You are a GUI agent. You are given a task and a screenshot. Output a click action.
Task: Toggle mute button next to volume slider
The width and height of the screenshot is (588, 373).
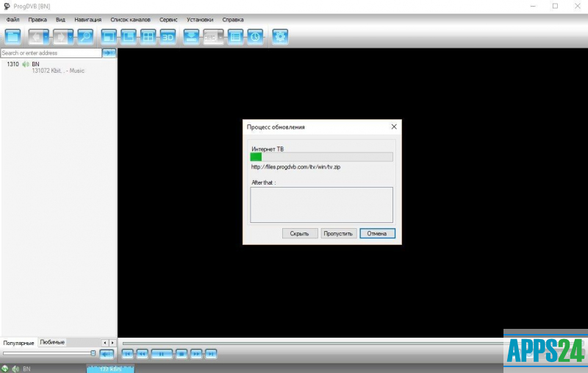(107, 354)
